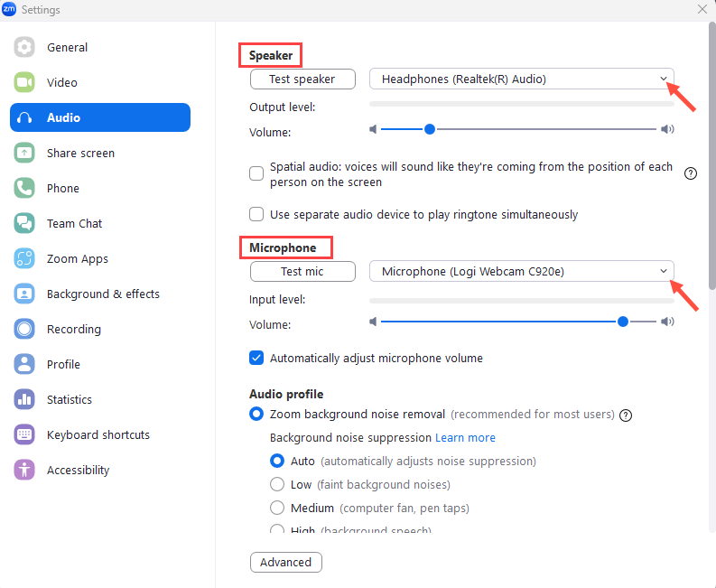The width and height of the screenshot is (716, 588).
Task: Click the Background & effects icon
Action: (24, 294)
